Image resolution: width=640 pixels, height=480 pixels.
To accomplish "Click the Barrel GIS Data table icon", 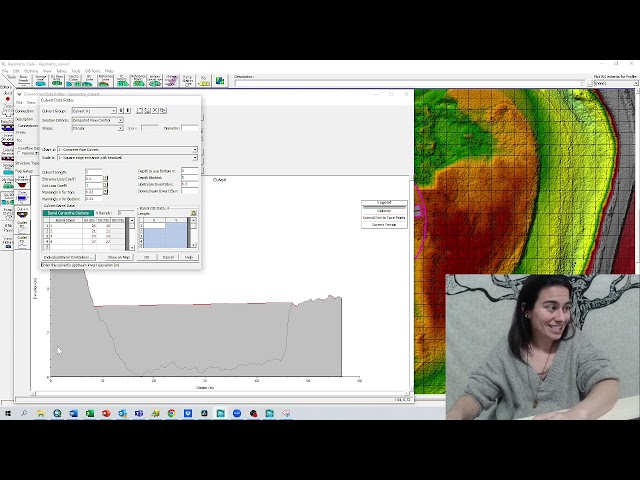I will (x=193, y=213).
